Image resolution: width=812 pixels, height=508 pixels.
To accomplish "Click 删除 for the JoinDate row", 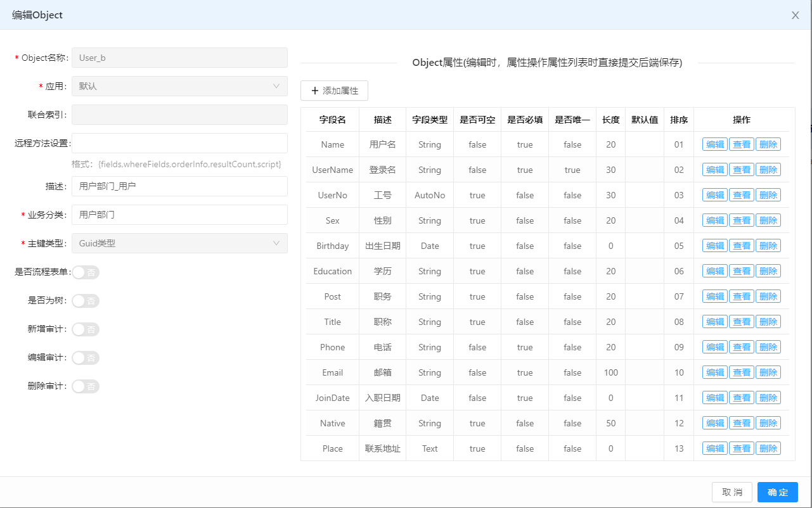I will [x=768, y=398].
